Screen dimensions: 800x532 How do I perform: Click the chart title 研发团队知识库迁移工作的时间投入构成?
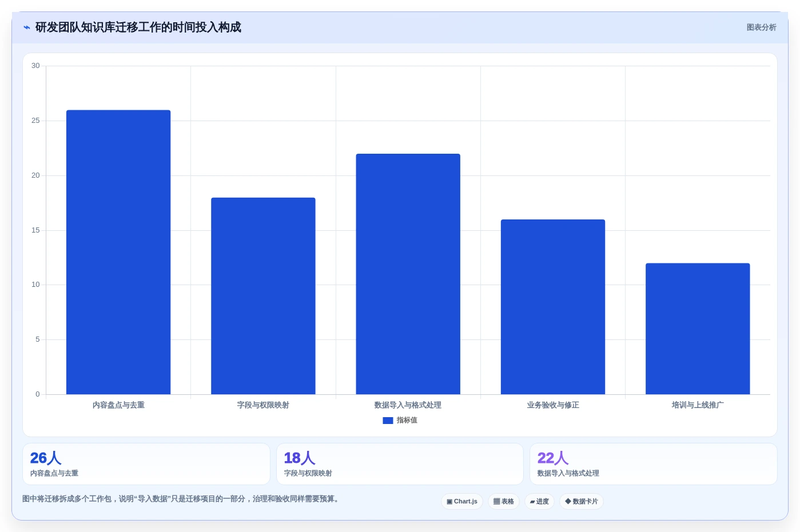[138, 27]
